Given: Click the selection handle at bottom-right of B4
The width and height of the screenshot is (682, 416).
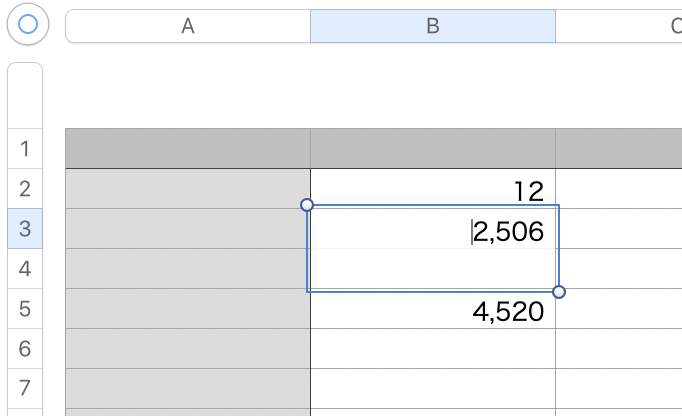Looking at the screenshot, I should coord(559,292).
